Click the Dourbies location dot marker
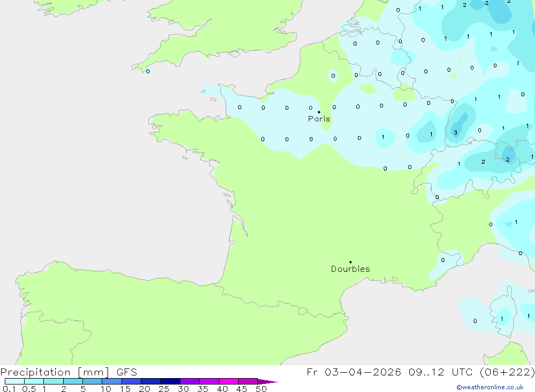The image size is (535, 392). click(350, 262)
